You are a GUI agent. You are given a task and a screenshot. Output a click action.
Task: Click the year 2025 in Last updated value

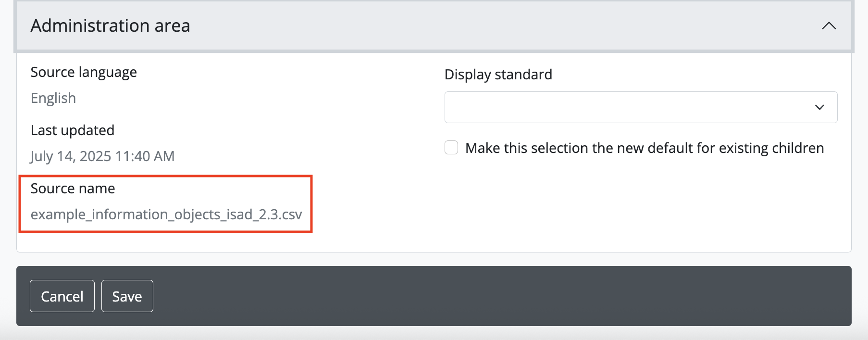pyautogui.click(x=95, y=156)
